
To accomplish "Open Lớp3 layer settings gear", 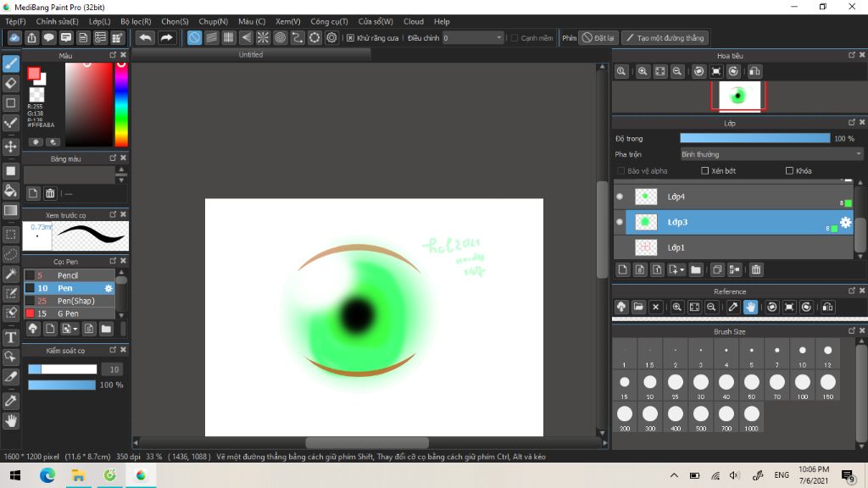I will tap(845, 222).
